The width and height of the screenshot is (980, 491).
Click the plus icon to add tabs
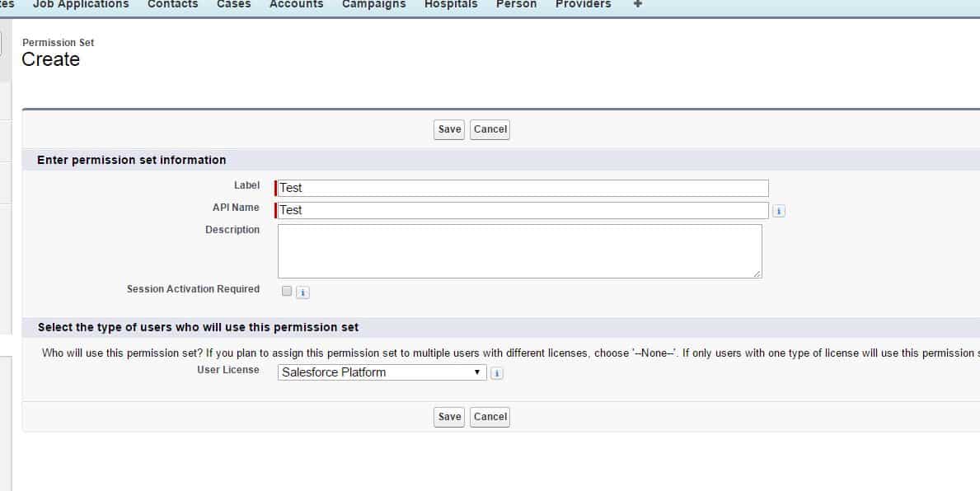pyautogui.click(x=637, y=5)
